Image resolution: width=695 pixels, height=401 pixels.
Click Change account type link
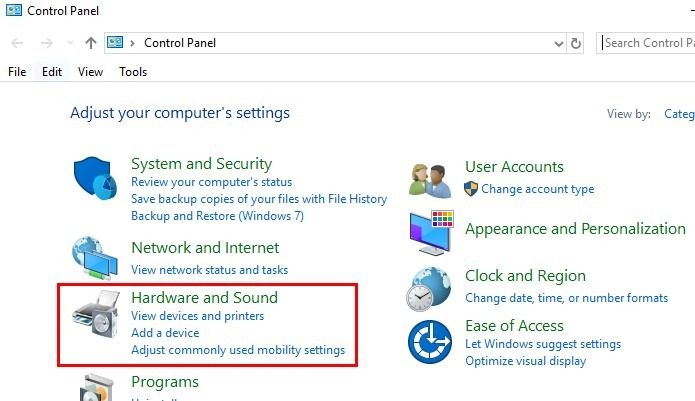tap(537, 189)
